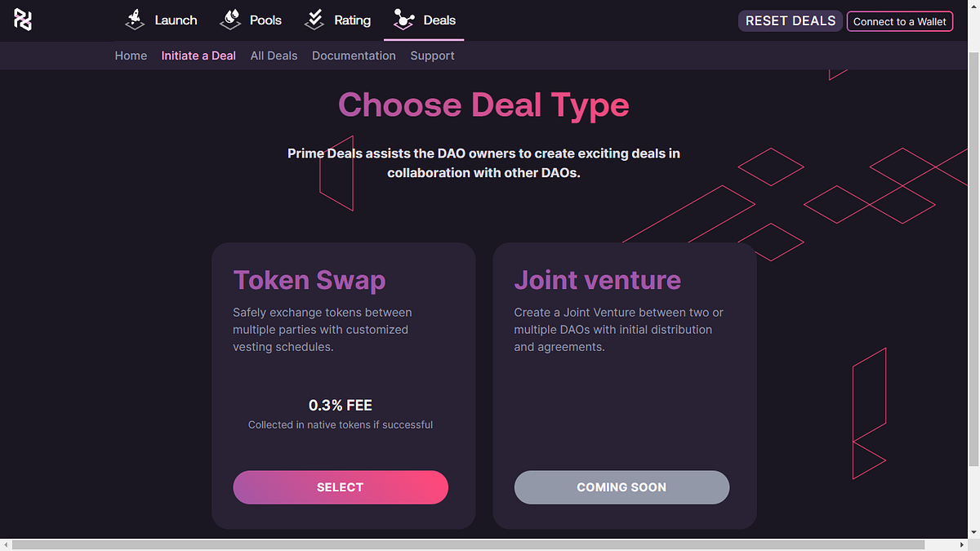Viewport: 980px width, 551px height.
Task: Go to the Support section
Action: point(432,56)
